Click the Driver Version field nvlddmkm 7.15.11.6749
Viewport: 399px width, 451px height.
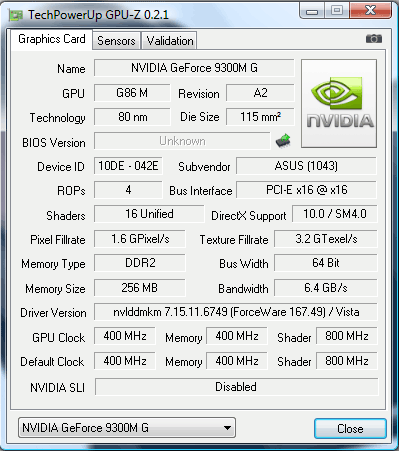(x=236, y=312)
